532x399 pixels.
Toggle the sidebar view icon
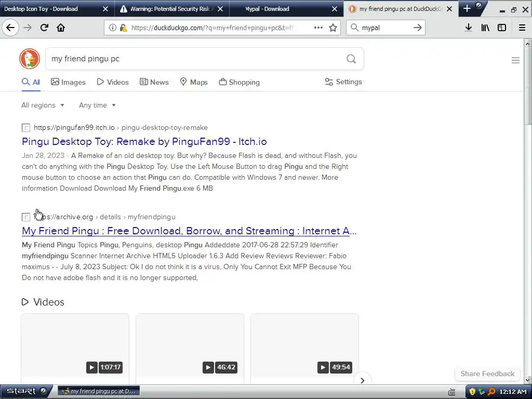coord(502,28)
